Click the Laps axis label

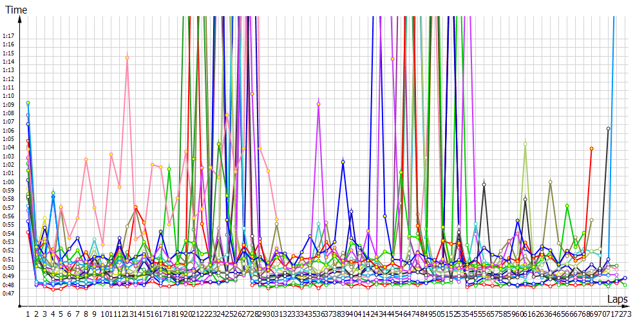(617, 299)
